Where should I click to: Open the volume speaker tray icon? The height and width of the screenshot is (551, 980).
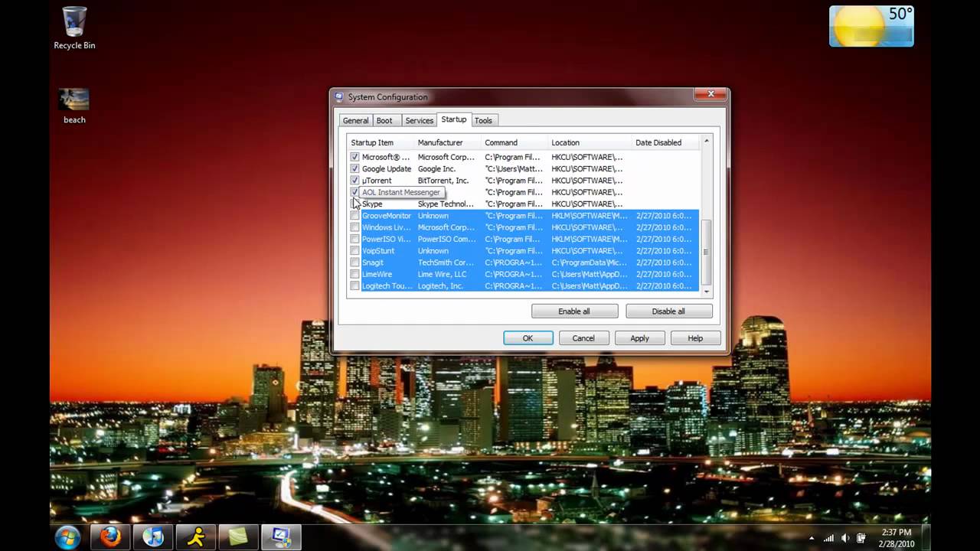click(x=845, y=537)
